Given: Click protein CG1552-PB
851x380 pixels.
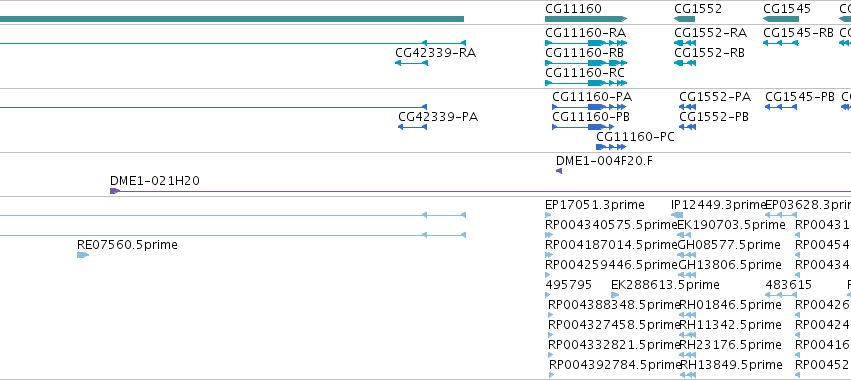Looking at the screenshot, I should click(x=714, y=117).
